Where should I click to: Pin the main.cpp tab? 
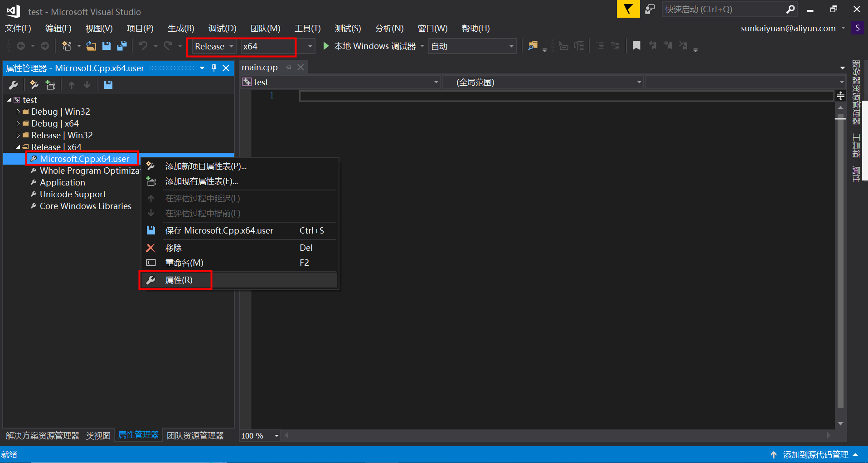(289, 67)
